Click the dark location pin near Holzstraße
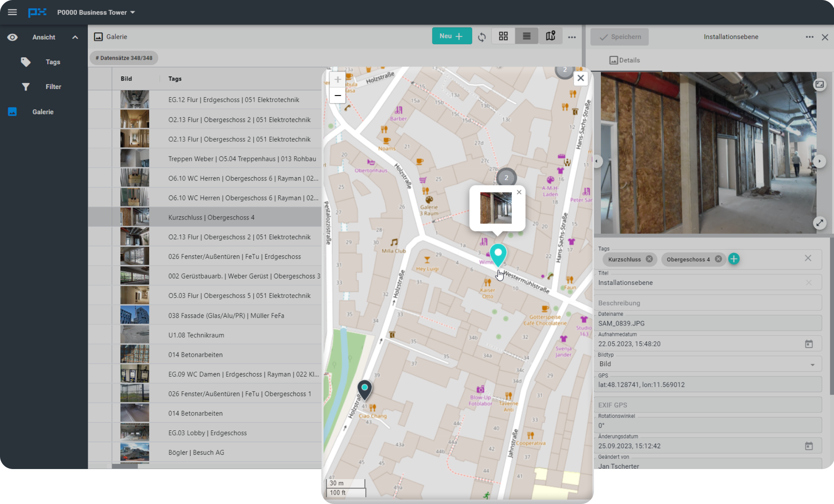The width and height of the screenshot is (834, 504). tap(365, 390)
